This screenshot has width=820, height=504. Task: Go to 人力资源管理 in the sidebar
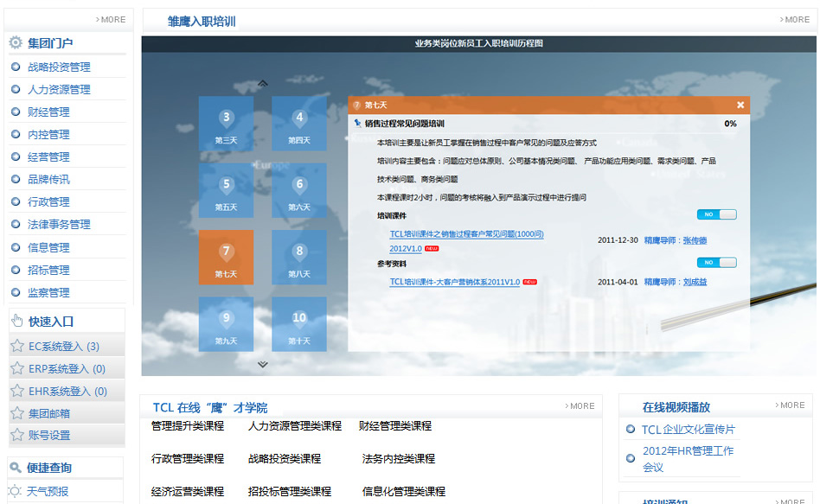[59, 89]
